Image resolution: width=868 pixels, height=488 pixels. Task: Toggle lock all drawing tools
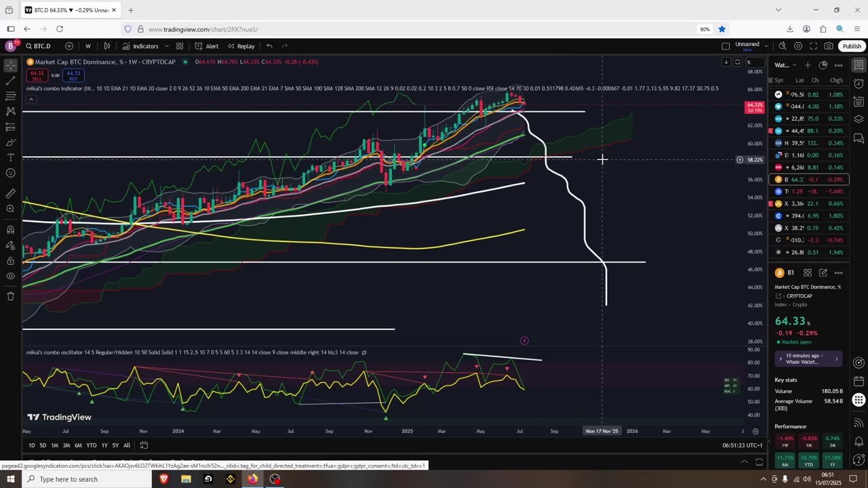pos(11,260)
